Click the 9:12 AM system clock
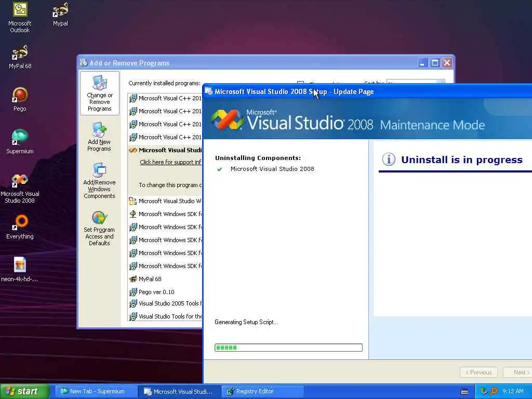The width and height of the screenshot is (532, 399). click(513, 392)
